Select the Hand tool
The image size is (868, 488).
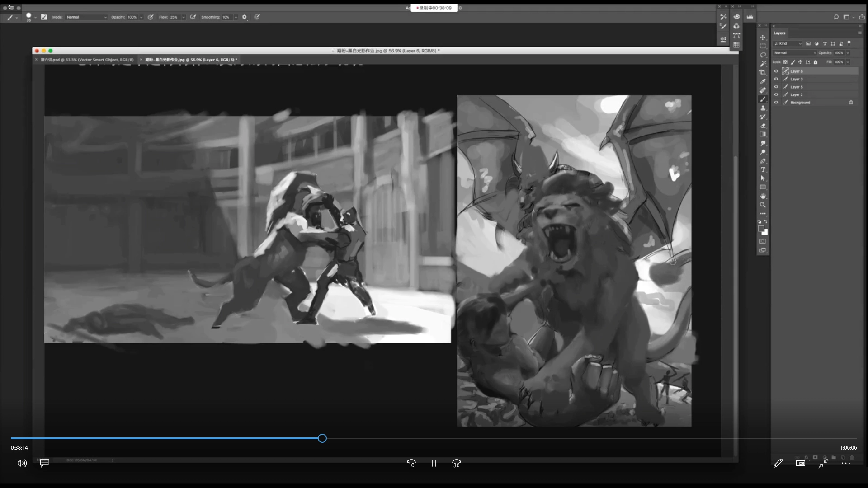click(763, 196)
